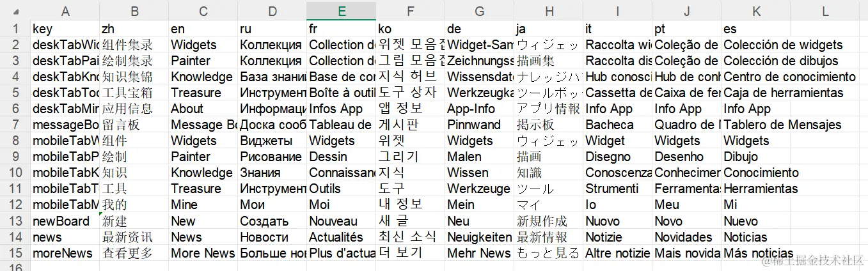Click cell 'Pinnwand' in de column

click(479, 125)
